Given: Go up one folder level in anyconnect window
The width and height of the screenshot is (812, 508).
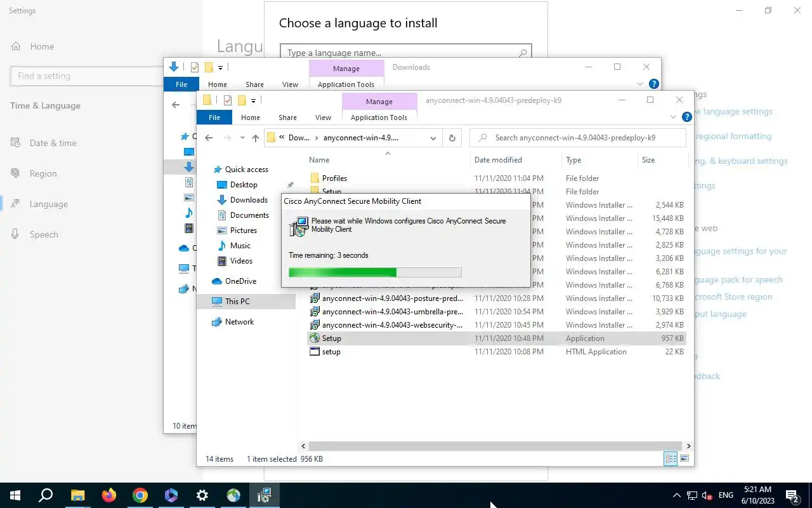Looking at the screenshot, I should point(255,138).
